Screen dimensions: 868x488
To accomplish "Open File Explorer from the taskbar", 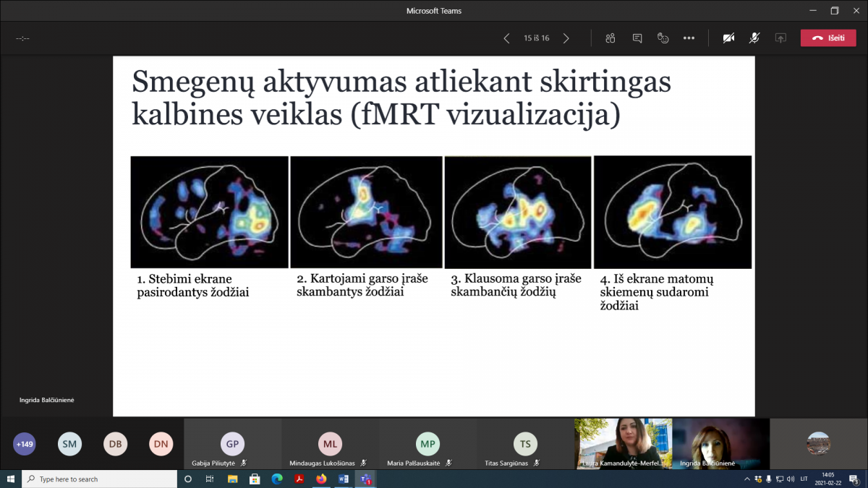I will [x=232, y=479].
